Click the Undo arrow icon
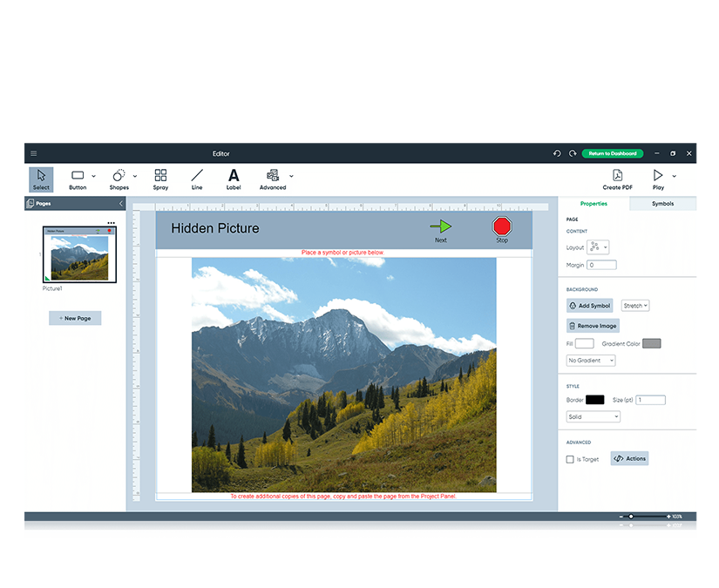The image size is (719, 588). [556, 152]
